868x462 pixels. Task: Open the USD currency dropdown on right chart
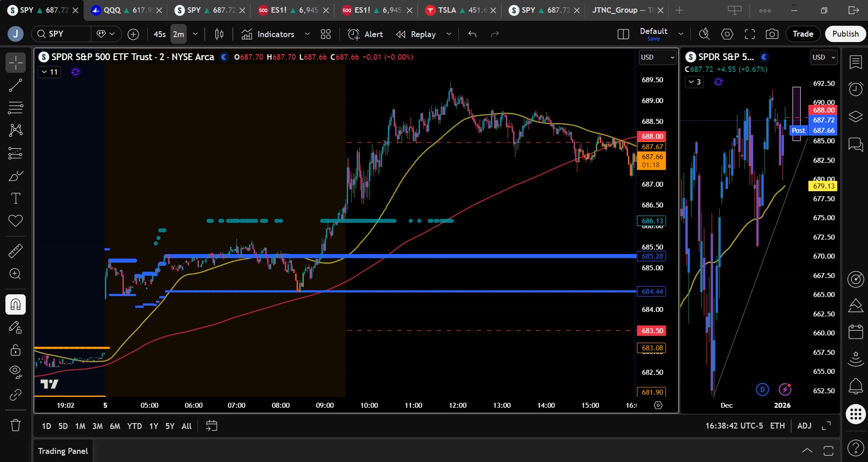point(824,57)
